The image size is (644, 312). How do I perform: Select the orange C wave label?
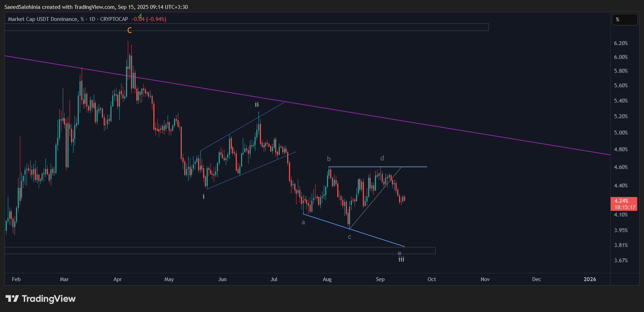coord(130,31)
